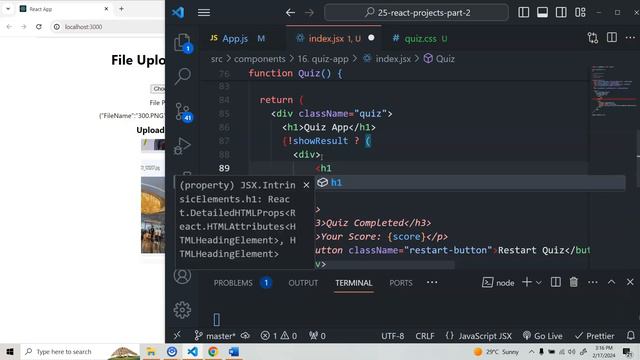
Task: Open the Windows Start menu
Action: tap(10, 351)
